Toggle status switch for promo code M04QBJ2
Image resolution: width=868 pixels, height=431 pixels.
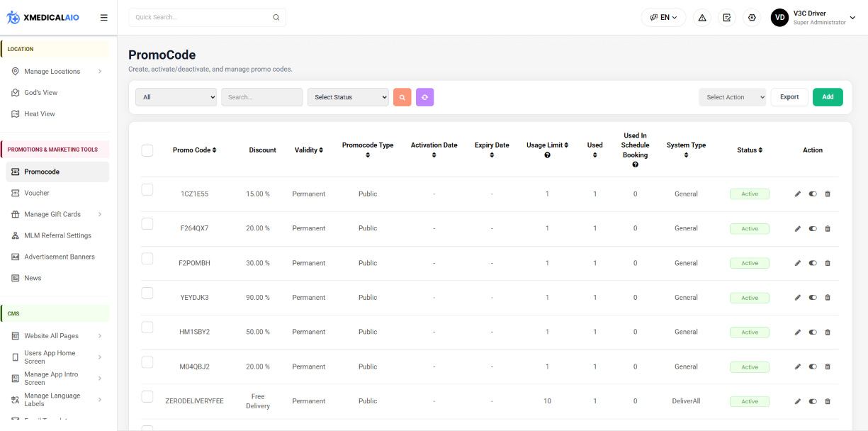coord(813,366)
